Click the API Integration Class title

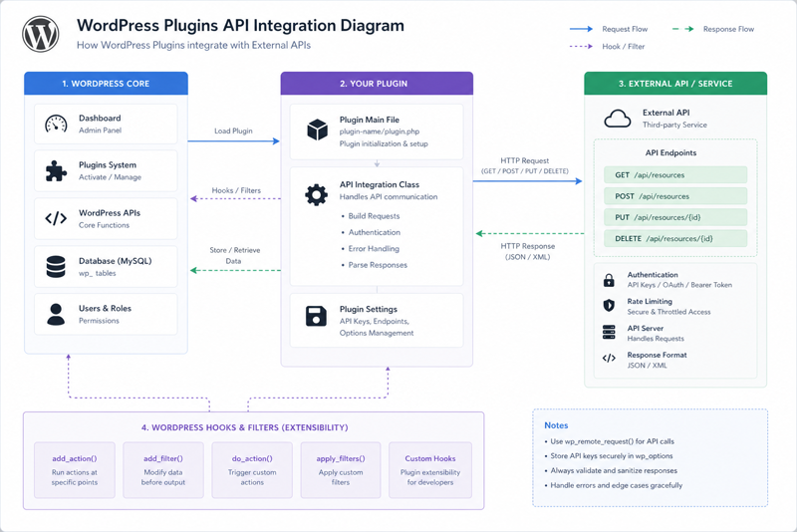[x=380, y=184]
